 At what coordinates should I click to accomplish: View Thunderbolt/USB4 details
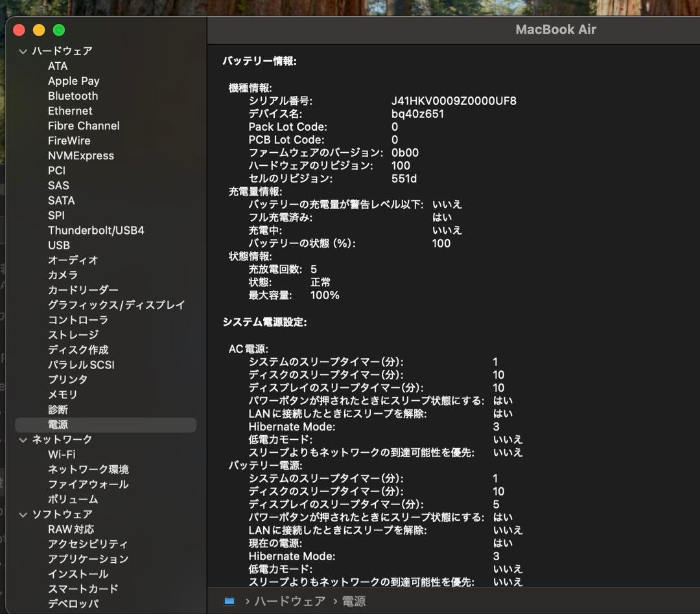tap(97, 230)
